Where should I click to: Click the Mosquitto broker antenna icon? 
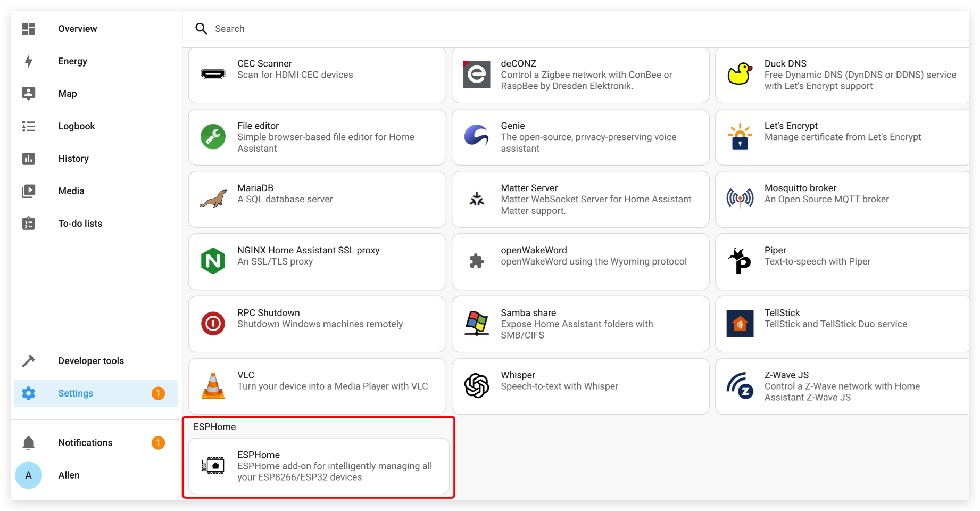coord(740,199)
